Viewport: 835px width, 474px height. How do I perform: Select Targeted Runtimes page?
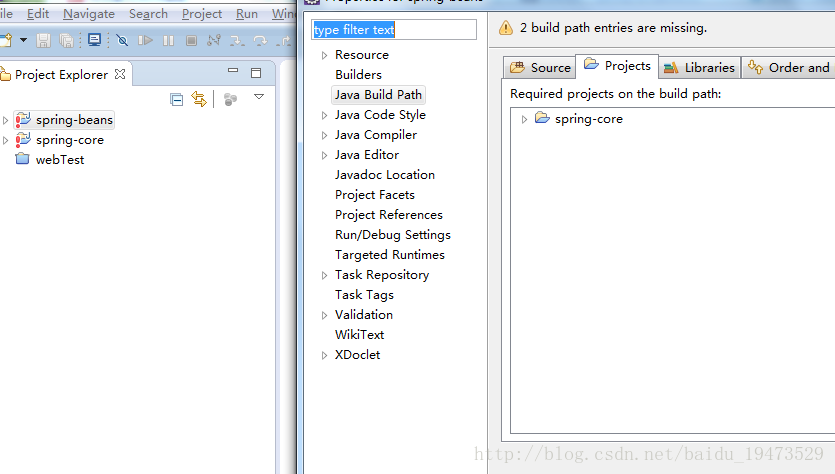pyautogui.click(x=390, y=255)
